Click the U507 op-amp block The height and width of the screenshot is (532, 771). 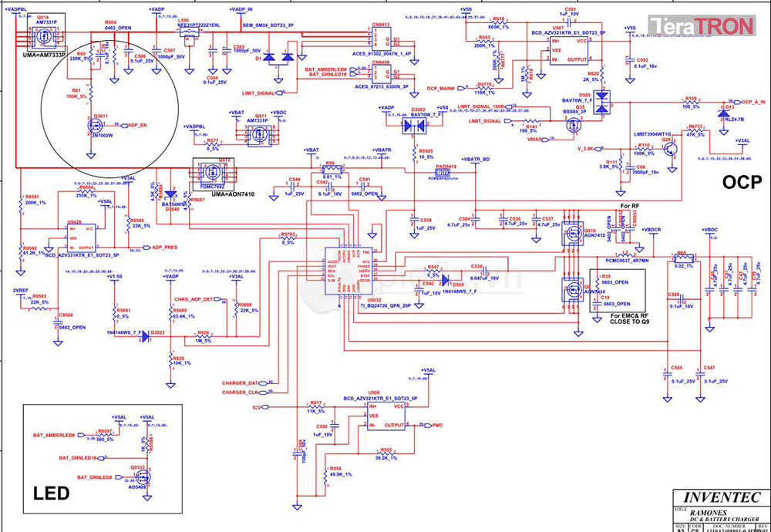point(568,49)
